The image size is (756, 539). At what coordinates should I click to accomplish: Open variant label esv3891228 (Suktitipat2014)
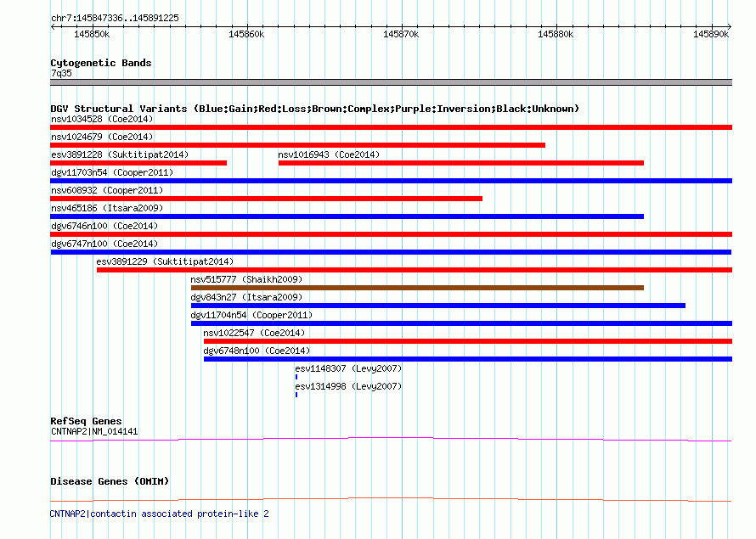pos(120,154)
